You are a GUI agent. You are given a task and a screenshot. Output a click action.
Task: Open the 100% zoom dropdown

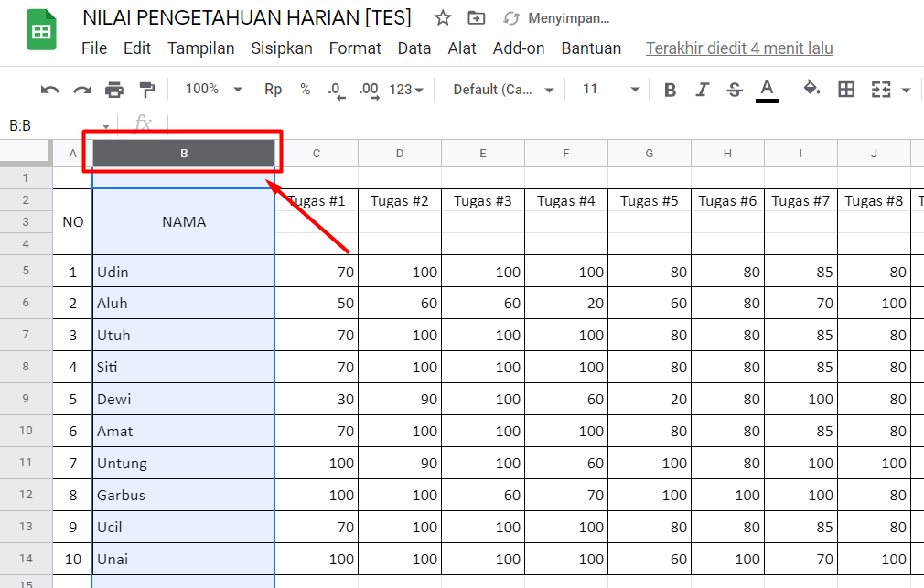coord(213,90)
